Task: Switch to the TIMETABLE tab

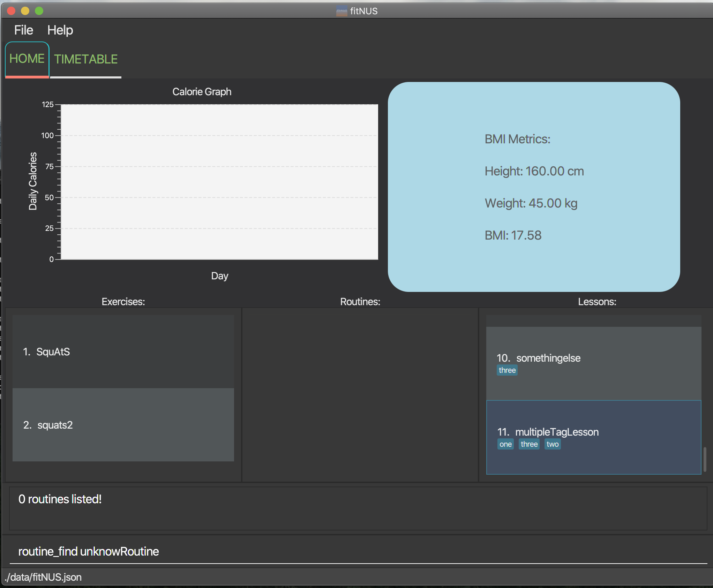Action: coord(86,59)
